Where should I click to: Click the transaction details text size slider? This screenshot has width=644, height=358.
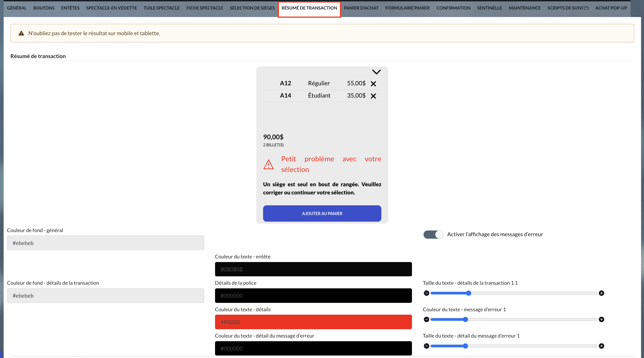(514, 293)
